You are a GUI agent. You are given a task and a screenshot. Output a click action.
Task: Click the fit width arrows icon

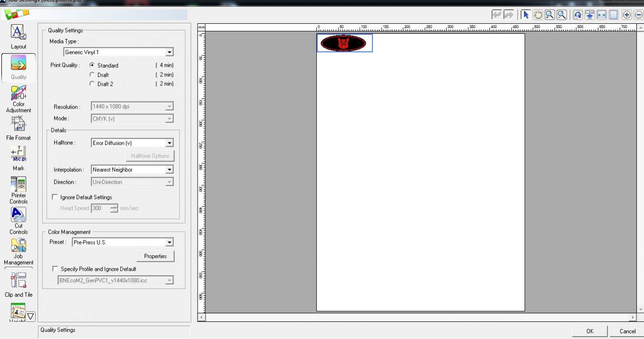(602, 15)
